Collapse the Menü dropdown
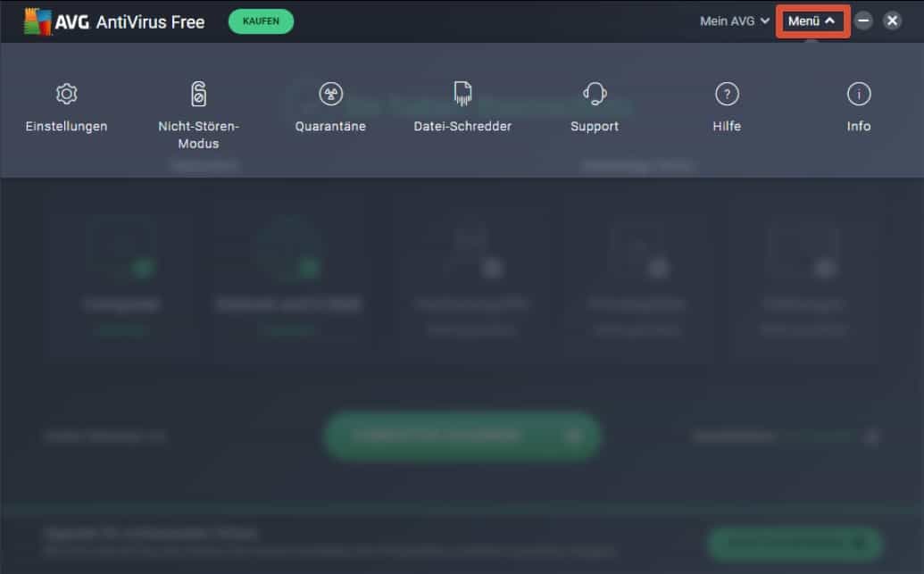Screen dimensions: 924x574 (x=812, y=21)
